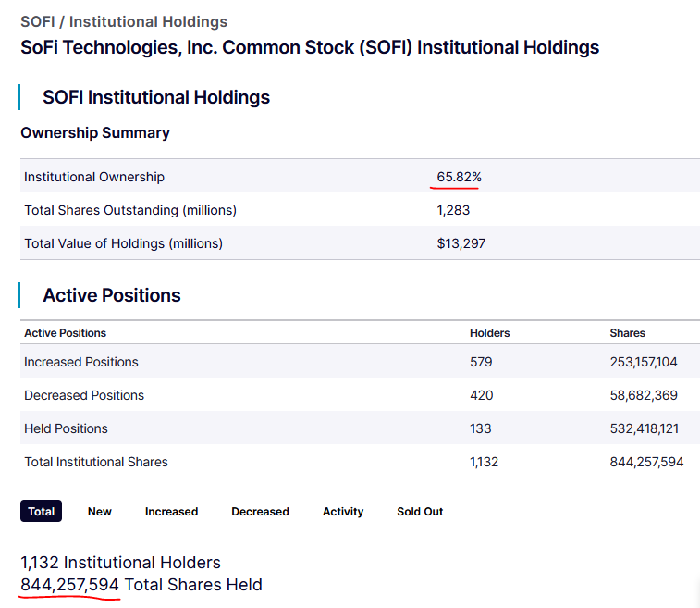Switch to the Activity tab

[x=343, y=512]
